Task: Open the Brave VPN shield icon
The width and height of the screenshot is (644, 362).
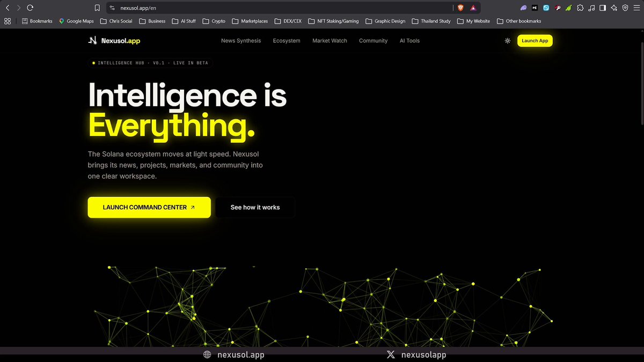Action: 625,8
